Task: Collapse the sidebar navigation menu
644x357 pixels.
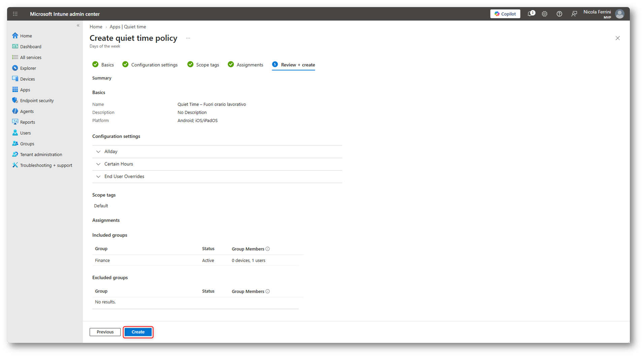Action: point(78,26)
